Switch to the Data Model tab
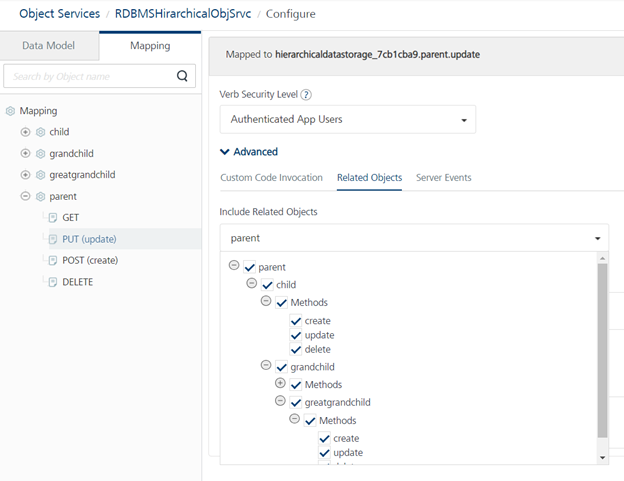The width and height of the screenshot is (624, 481). tap(48, 46)
